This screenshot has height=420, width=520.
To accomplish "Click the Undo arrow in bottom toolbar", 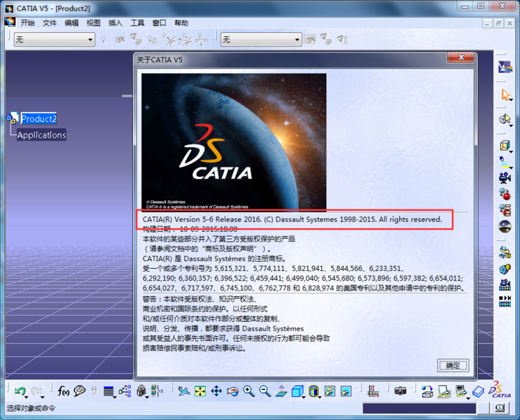I will coord(19,391).
